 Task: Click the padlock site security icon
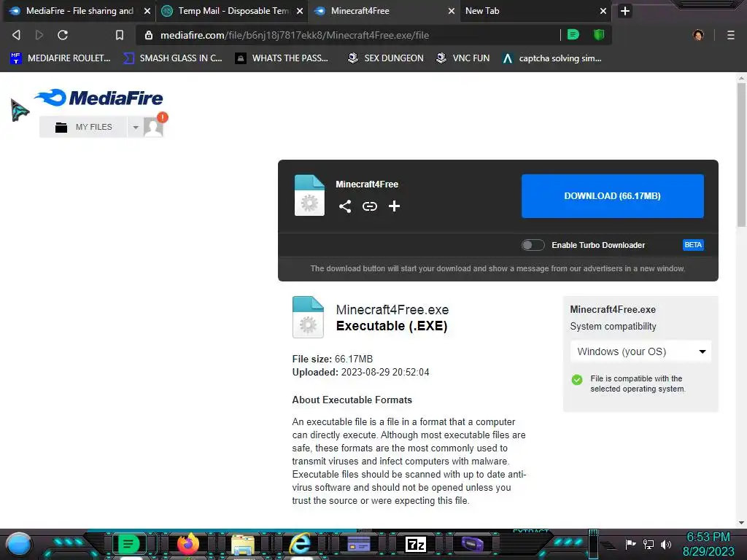(x=149, y=35)
